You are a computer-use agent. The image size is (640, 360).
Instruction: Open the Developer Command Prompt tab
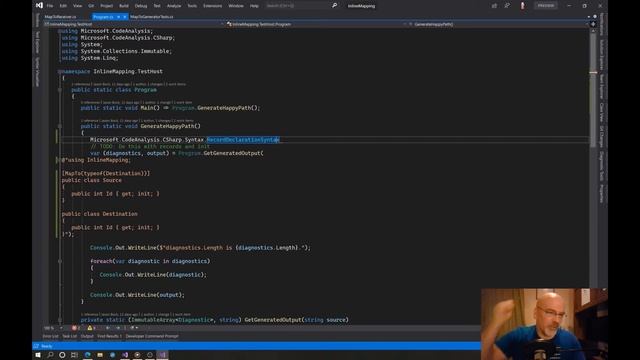pyautogui.click(x=152, y=336)
